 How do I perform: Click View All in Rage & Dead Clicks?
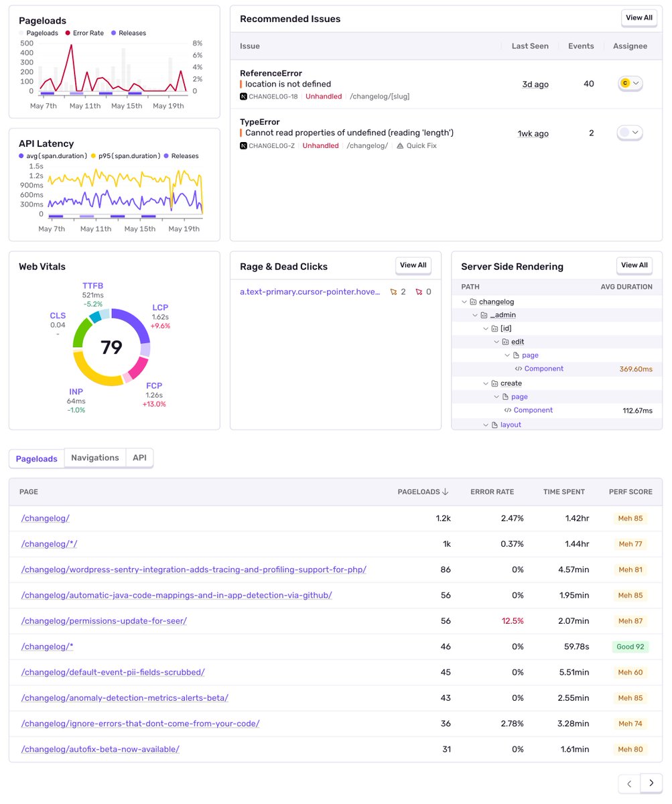pyautogui.click(x=413, y=265)
